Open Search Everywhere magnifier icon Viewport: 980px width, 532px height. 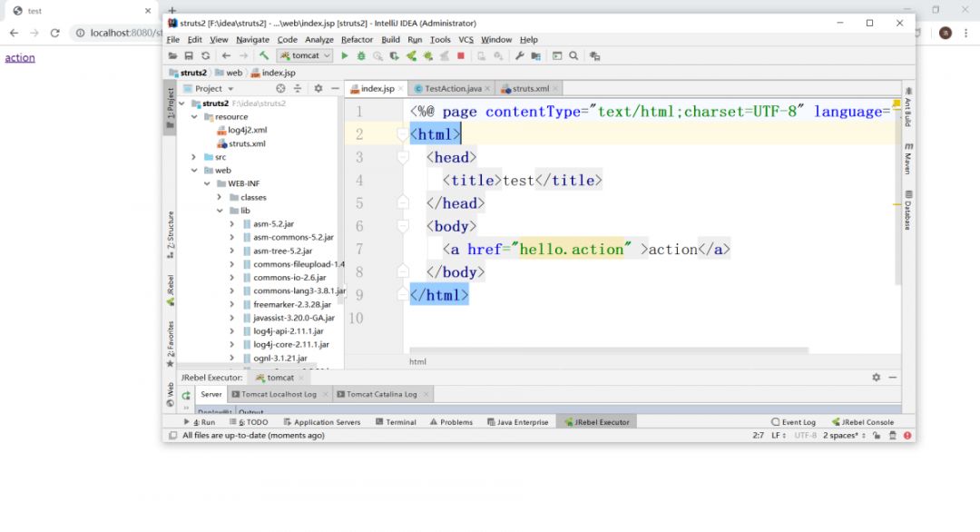point(573,55)
